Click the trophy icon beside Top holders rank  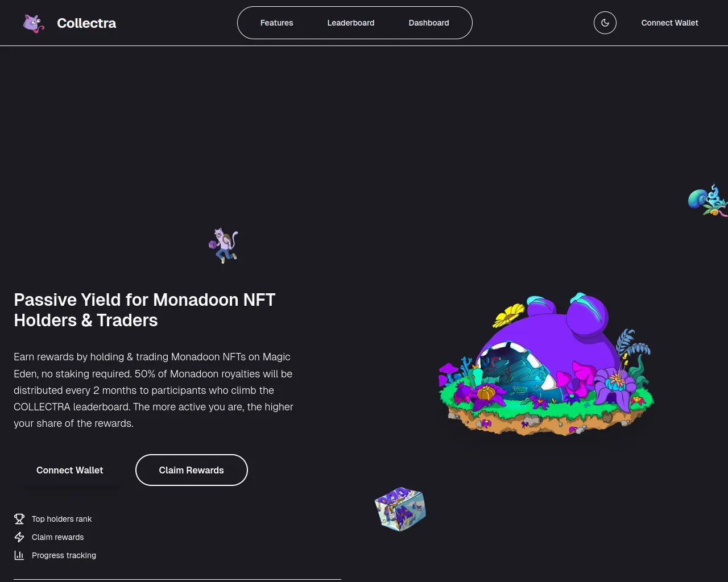pyautogui.click(x=19, y=519)
